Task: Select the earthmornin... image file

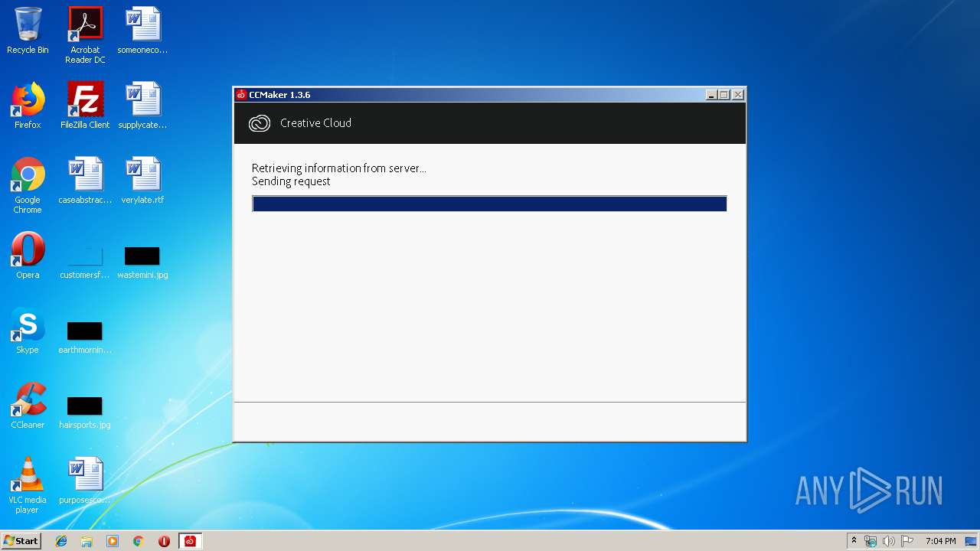Action: coord(85,337)
